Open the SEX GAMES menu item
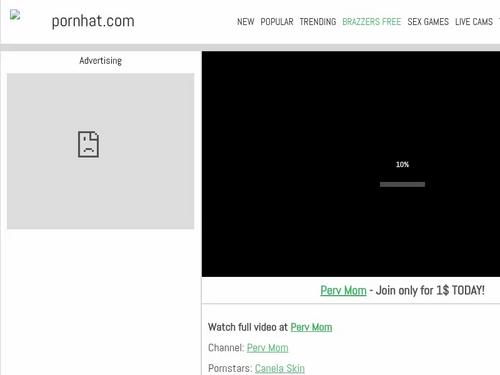The width and height of the screenshot is (500, 375). 428,22
